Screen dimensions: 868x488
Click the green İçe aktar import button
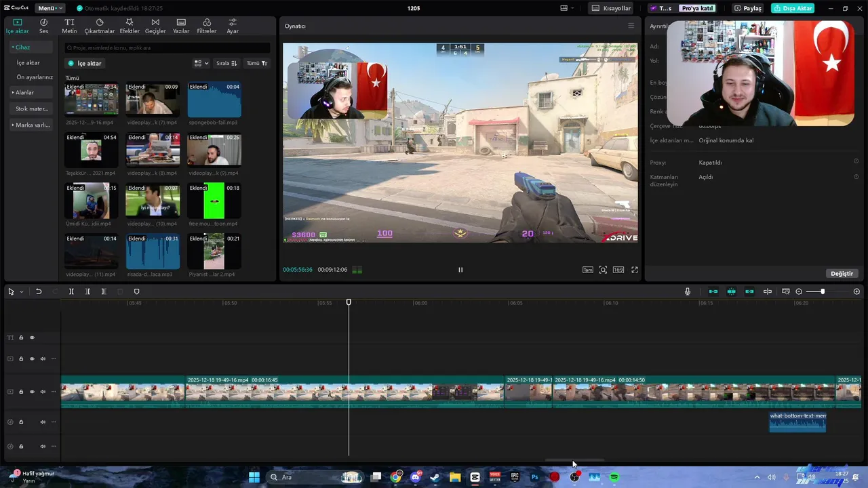point(85,63)
